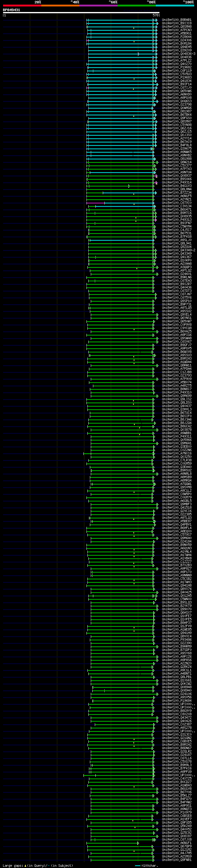Select hit UniRef100_B6TBK4
Screen dimensions: 197x868
(176, 115)
